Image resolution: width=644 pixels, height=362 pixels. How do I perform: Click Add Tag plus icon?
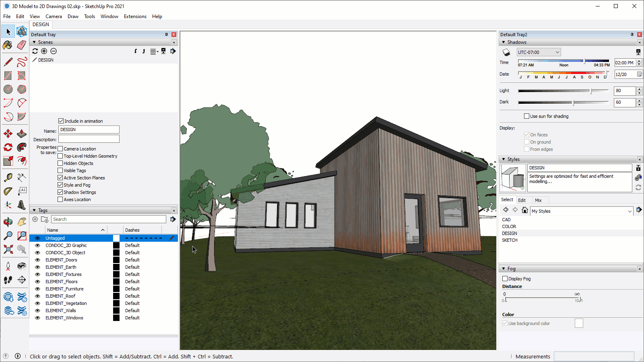35,219
